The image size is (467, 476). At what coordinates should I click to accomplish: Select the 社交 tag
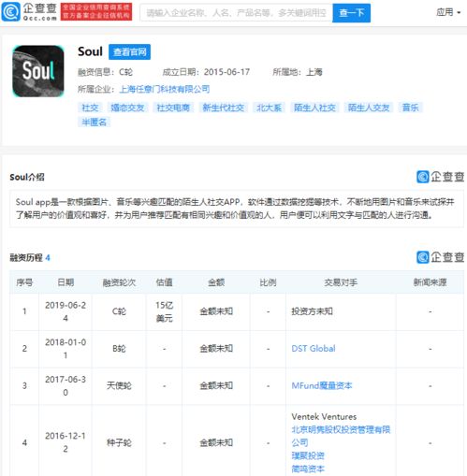[90, 108]
